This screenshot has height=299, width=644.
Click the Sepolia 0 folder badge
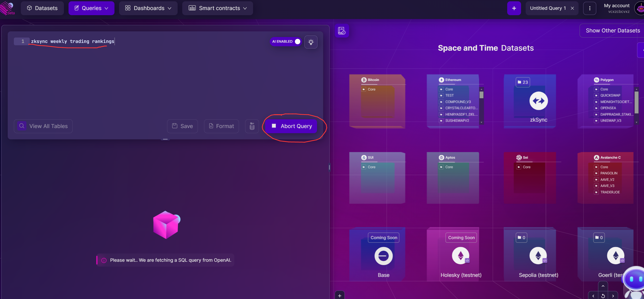521,238
